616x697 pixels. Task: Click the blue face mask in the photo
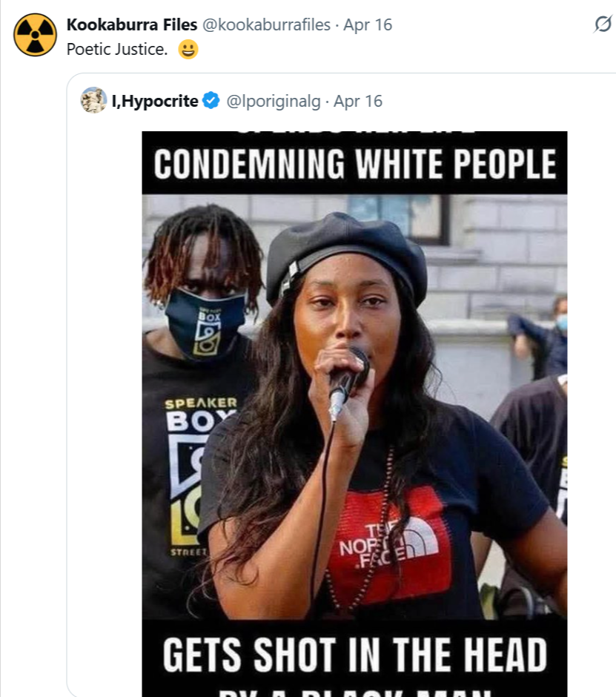tap(205, 322)
